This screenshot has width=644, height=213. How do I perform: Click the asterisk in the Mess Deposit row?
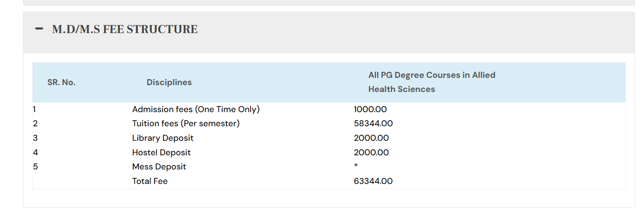(x=356, y=165)
